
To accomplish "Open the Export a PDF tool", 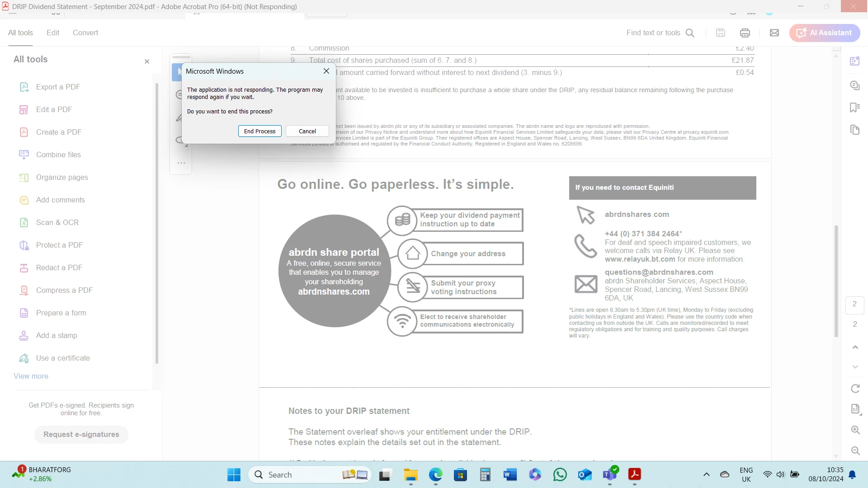I will coord(58,87).
